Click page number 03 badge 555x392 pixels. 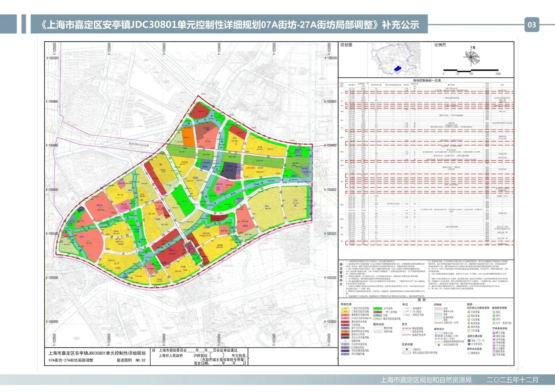click(531, 25)
